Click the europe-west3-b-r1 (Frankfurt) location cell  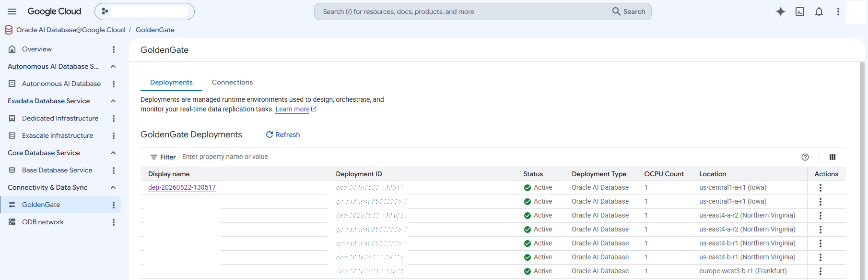[743, 271]
